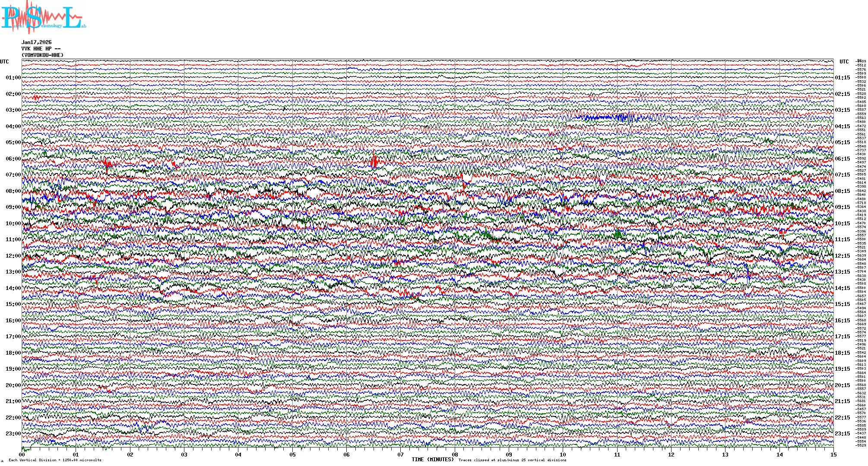The image size is (868, 466).
Task: Click the 01:00 hour label on left
Action: pyautogui.click(x=13, y=78)
